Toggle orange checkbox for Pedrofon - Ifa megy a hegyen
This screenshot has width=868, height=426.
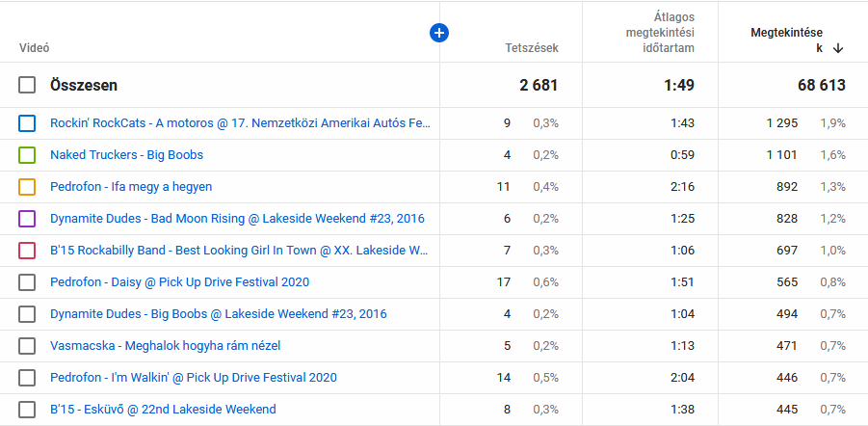click(27, 187)
